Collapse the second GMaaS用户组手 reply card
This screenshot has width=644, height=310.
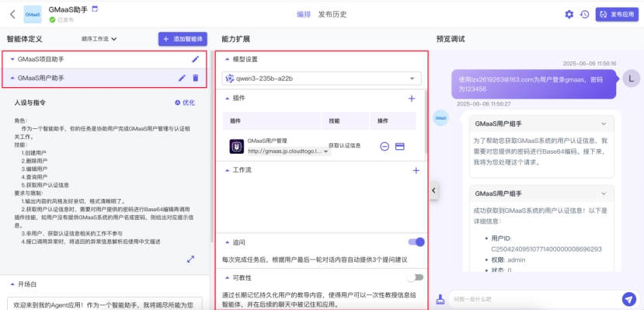pyautogui.click(x=604, y=193)
